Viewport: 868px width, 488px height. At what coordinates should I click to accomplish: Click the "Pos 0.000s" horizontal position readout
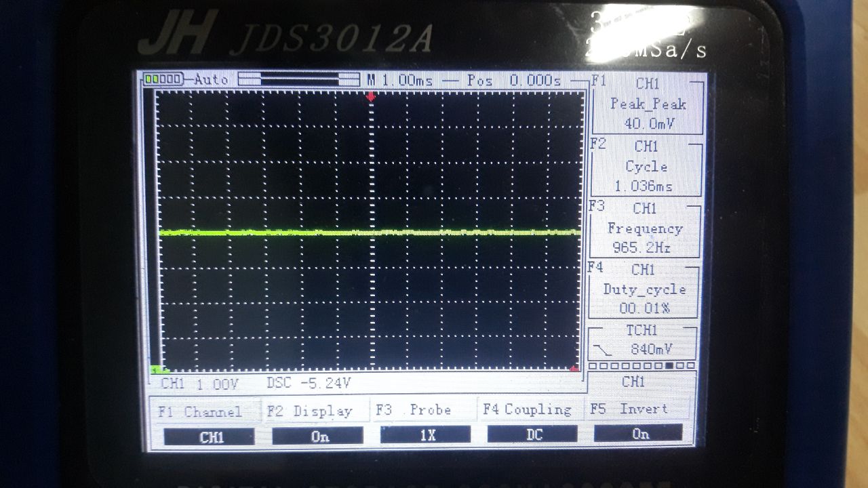514,80
